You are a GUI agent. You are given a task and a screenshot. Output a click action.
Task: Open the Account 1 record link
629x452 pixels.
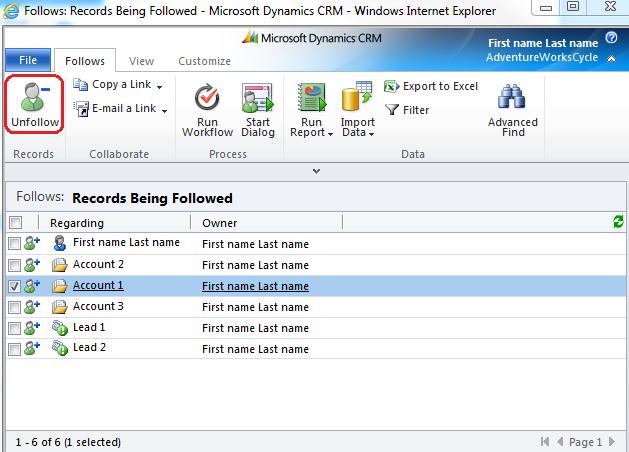point(98,286)
